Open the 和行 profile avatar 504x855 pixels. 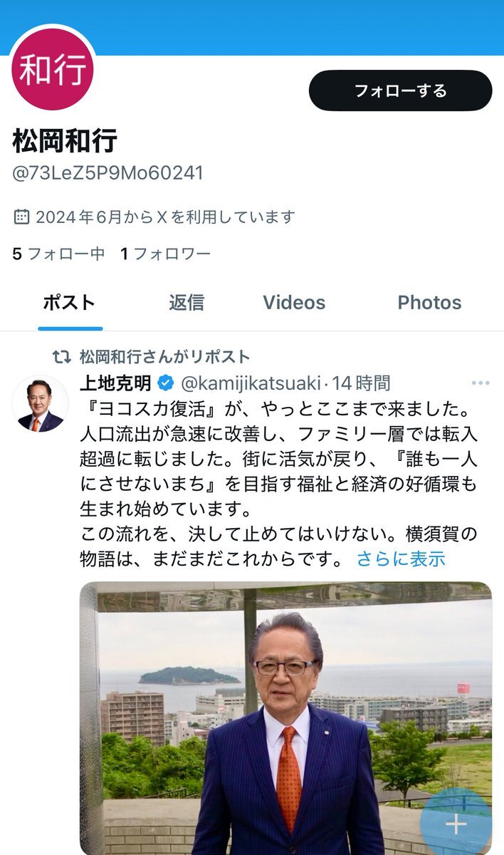[53, 69]
